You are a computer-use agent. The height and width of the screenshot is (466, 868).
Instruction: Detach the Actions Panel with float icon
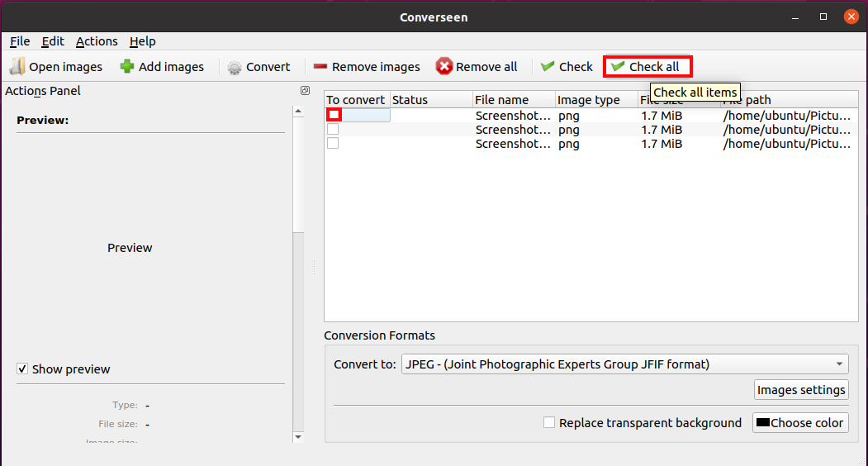(x=305, y=90)
